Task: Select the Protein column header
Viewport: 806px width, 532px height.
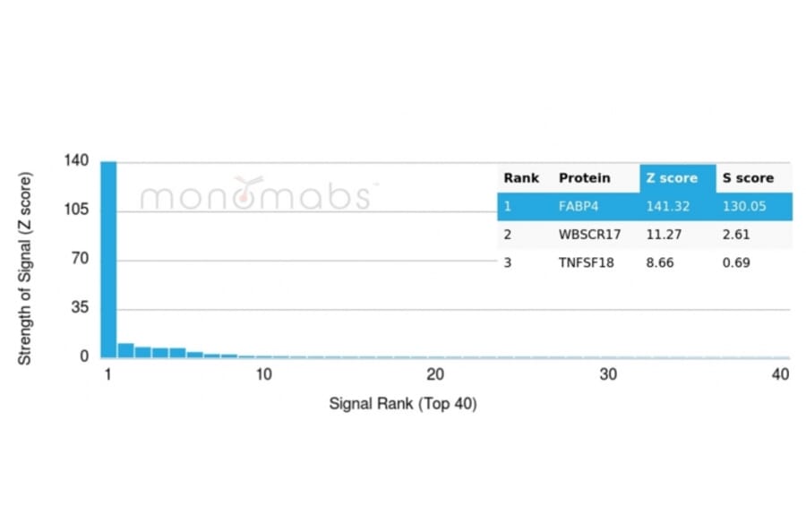Action: click(584, 177)
